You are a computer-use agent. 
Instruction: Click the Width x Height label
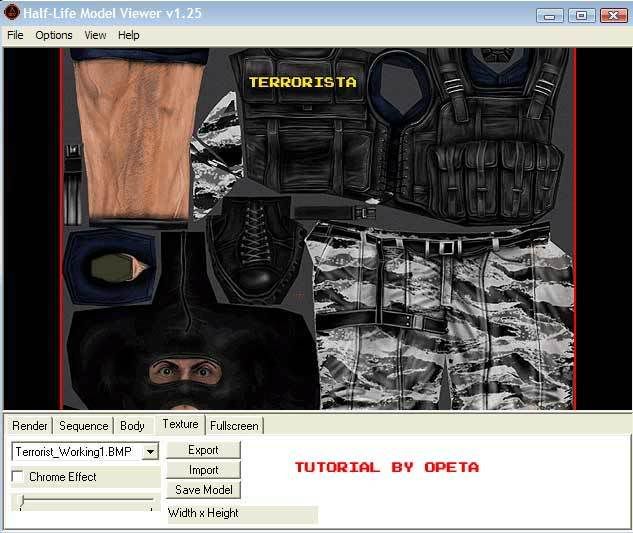point(203,513)
